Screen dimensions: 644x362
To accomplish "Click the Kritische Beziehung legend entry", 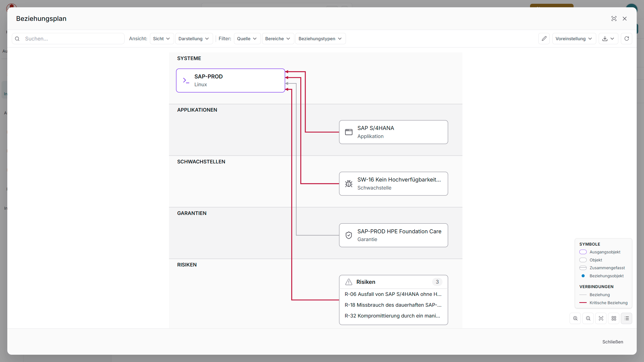I will 603,303.
